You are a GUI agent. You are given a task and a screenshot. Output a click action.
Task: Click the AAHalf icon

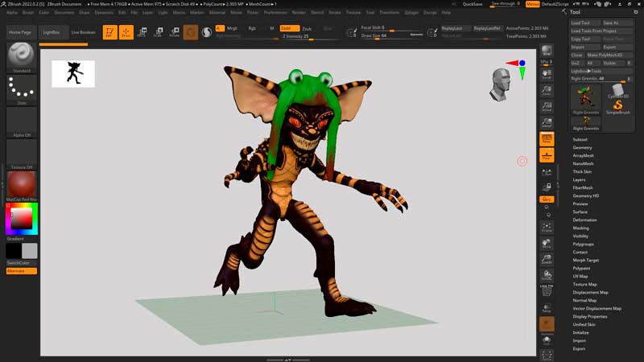coord(547,122)
